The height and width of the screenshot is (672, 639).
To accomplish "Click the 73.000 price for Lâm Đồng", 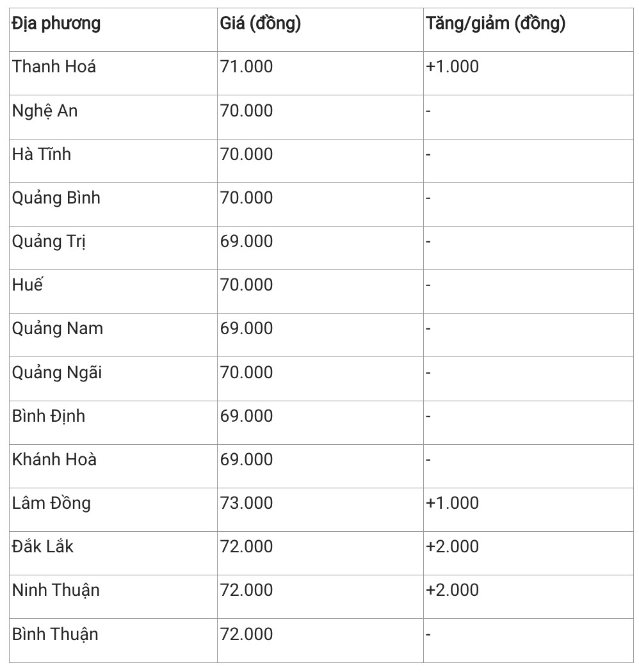I will [247, 503].
